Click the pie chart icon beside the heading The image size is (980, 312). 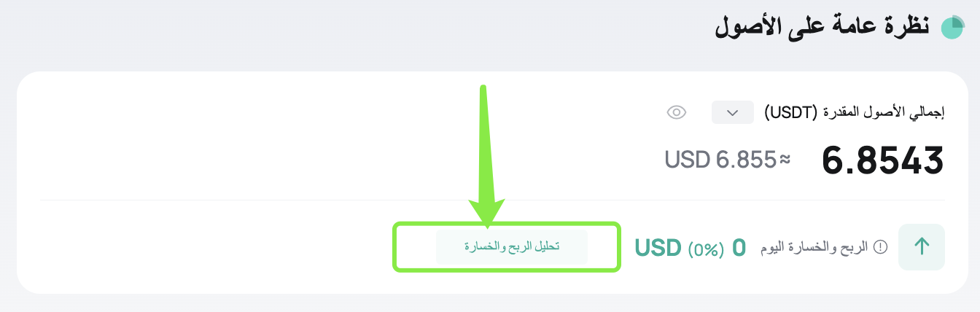(x=953, y=27)
